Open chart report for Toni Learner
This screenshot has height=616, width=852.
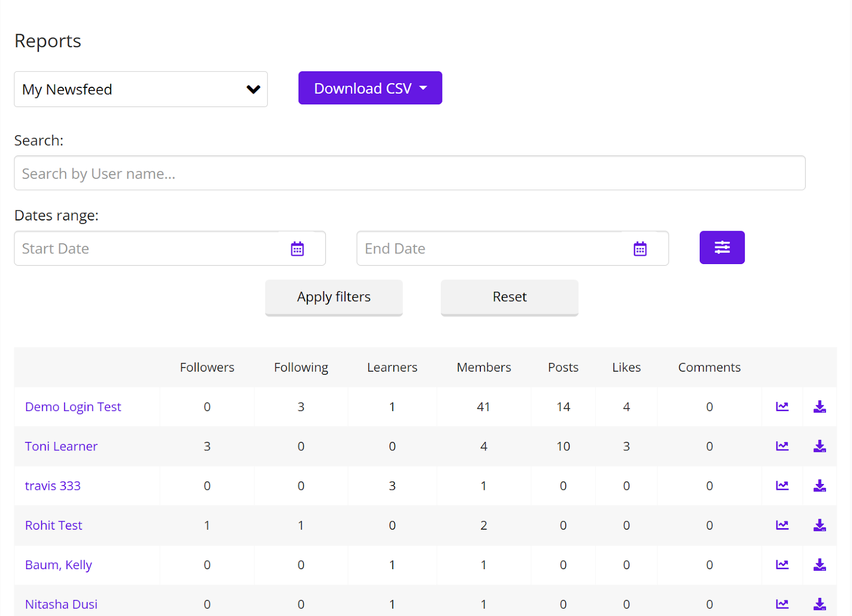pos(782,446)
